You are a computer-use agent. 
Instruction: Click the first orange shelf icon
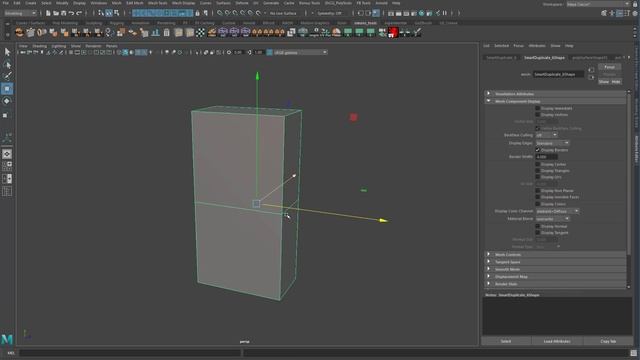19,32
